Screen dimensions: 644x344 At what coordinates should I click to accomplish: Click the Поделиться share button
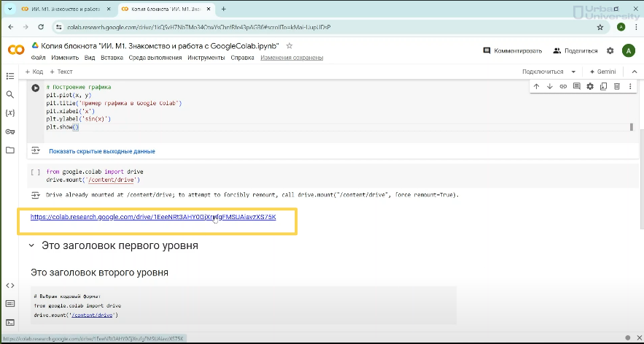point(575,50)
